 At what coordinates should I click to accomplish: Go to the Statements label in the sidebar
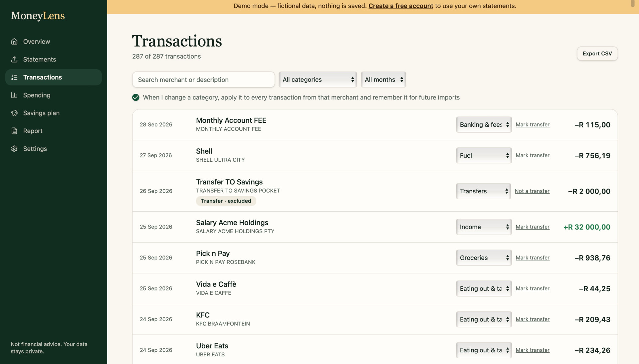coord(40,60)
